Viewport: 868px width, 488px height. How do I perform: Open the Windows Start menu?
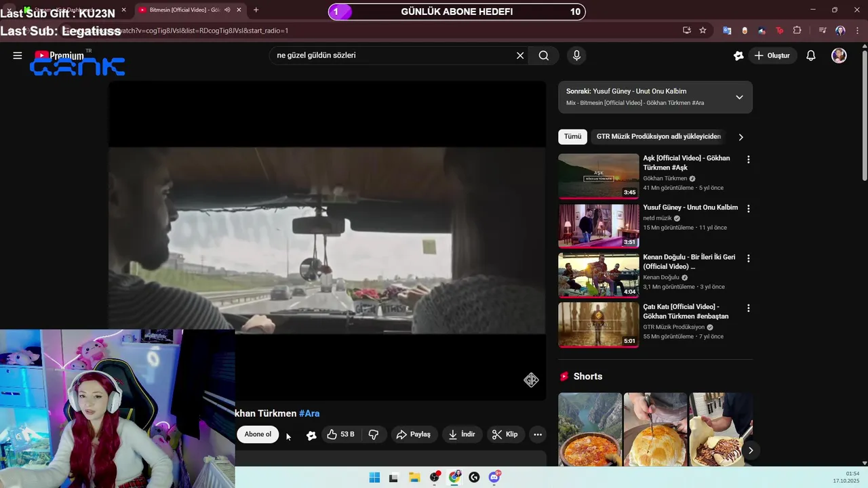tap(374, 477)
